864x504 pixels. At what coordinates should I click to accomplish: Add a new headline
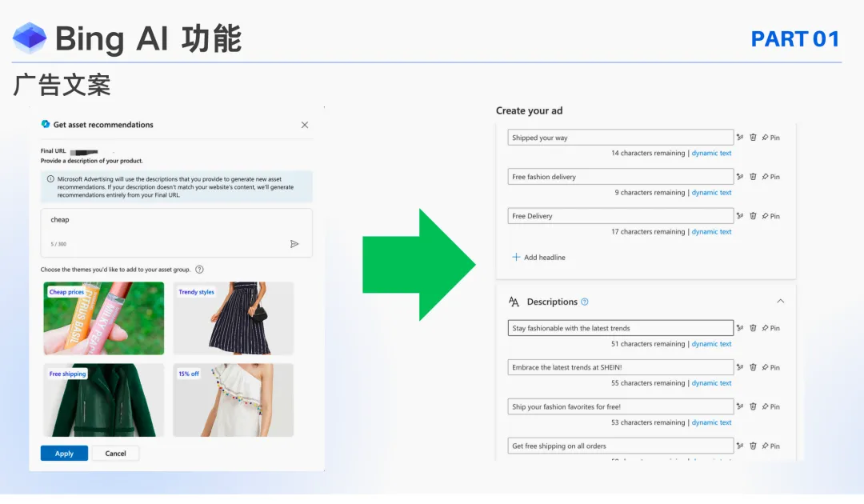(538, 258)
